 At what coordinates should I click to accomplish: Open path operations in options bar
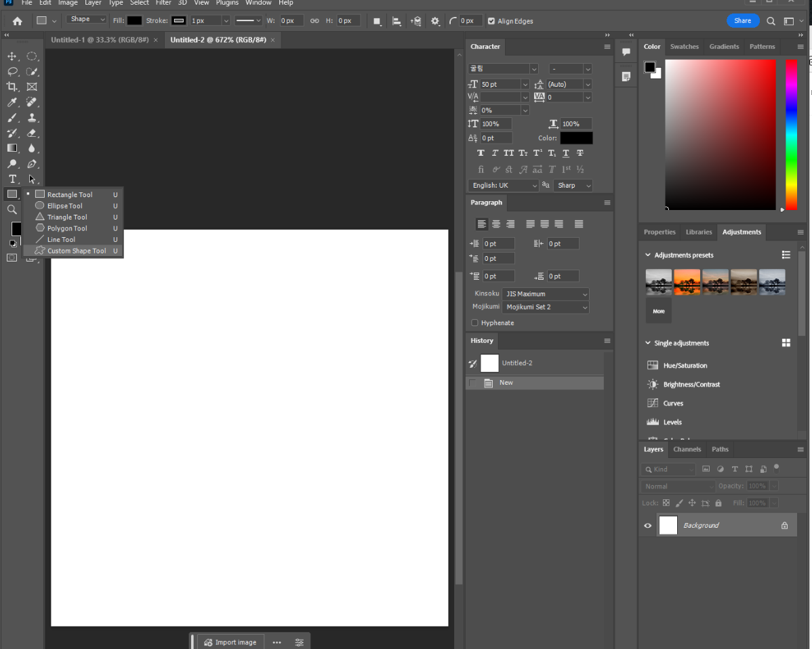pos(377,21)
